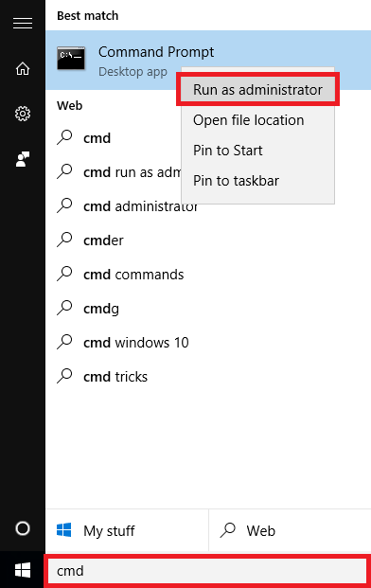Image resolution: width=371 pixels, height=588 pixels.
Task: Open the hamburger menu icon
Action: pyautogui.click(x=23, y=24)
